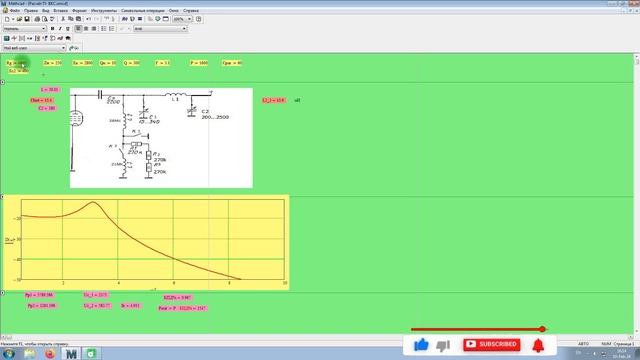Click the Insert Unit icon

pyautogui.click(x=132, y=19)
